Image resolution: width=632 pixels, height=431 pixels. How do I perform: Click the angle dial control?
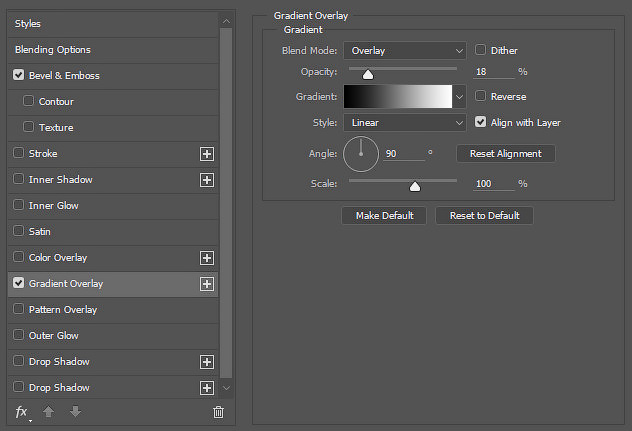361,154
